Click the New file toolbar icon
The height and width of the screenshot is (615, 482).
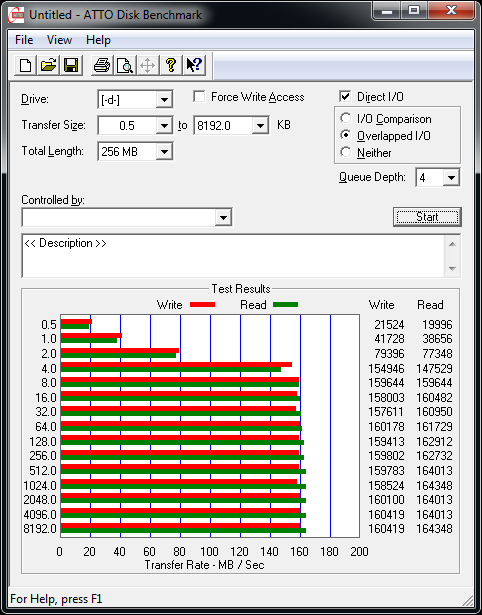pyautogui.click(x=25, y=65)
